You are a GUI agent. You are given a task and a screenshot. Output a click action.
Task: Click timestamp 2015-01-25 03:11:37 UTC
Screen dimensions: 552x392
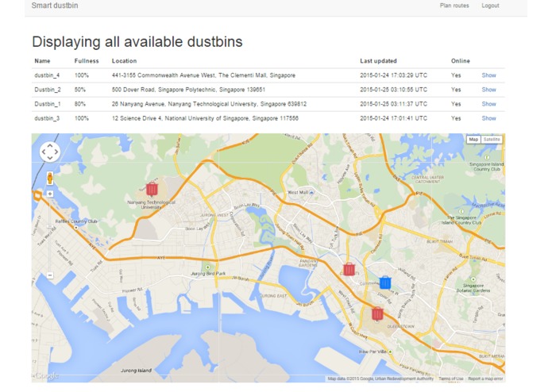click(x=394, y=104)
